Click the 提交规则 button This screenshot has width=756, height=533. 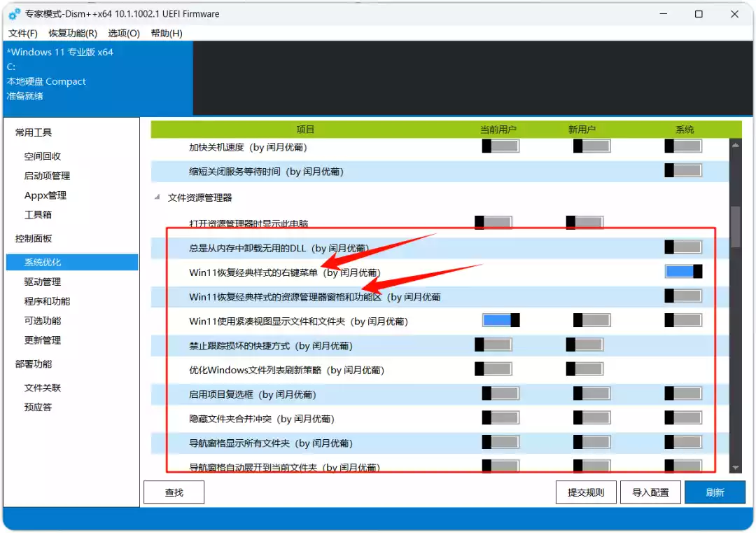586,492
